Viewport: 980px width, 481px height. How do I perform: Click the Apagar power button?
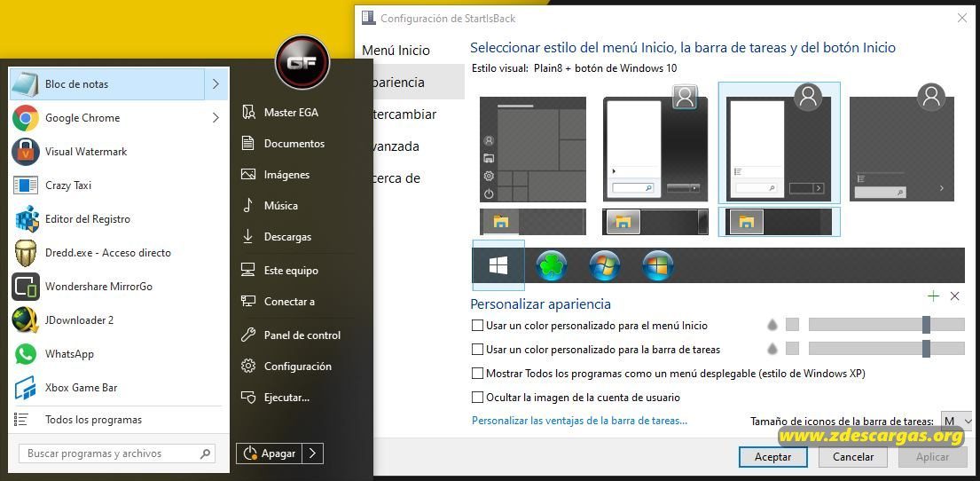[270, 453]
